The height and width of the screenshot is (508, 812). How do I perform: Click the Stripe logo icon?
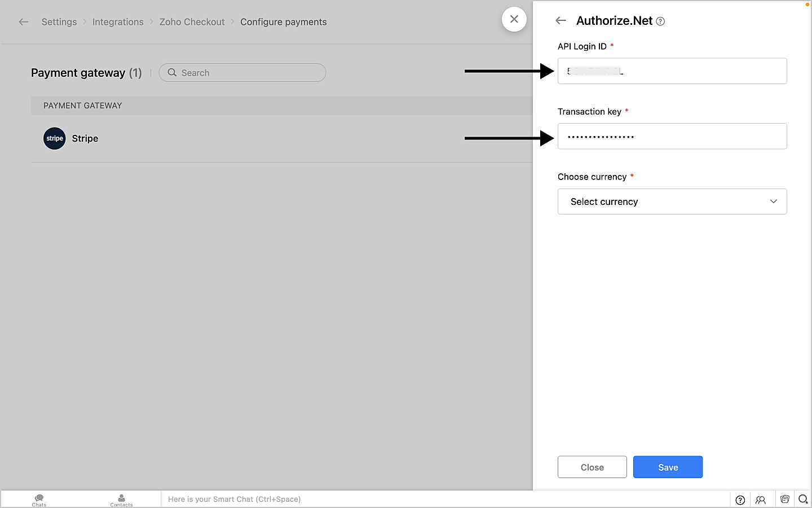(x=55, y=138)
